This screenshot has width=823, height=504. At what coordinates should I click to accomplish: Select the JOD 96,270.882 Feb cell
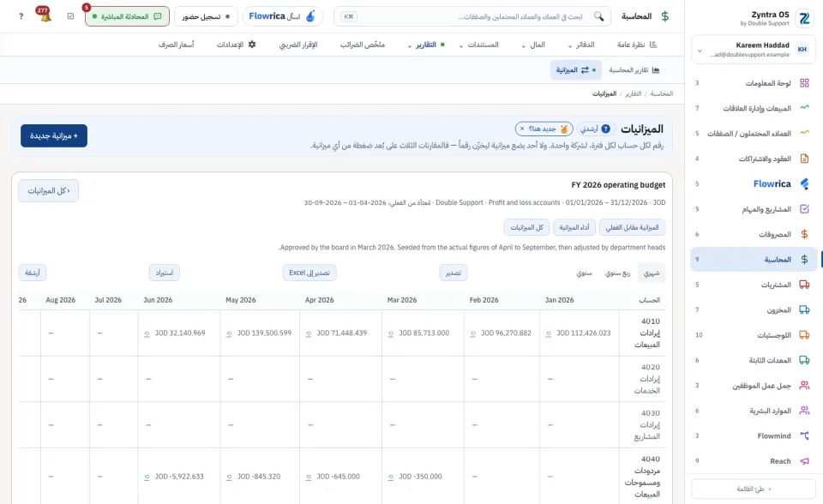502,333
